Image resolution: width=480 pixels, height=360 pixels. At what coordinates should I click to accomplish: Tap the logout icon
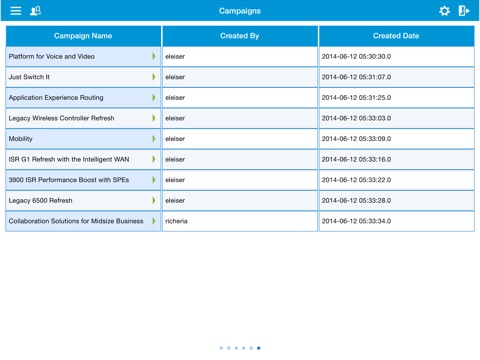click(464, 11)
